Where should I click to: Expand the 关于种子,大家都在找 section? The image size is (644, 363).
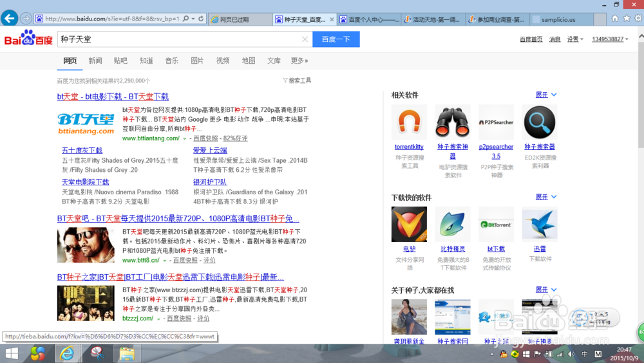546,290
